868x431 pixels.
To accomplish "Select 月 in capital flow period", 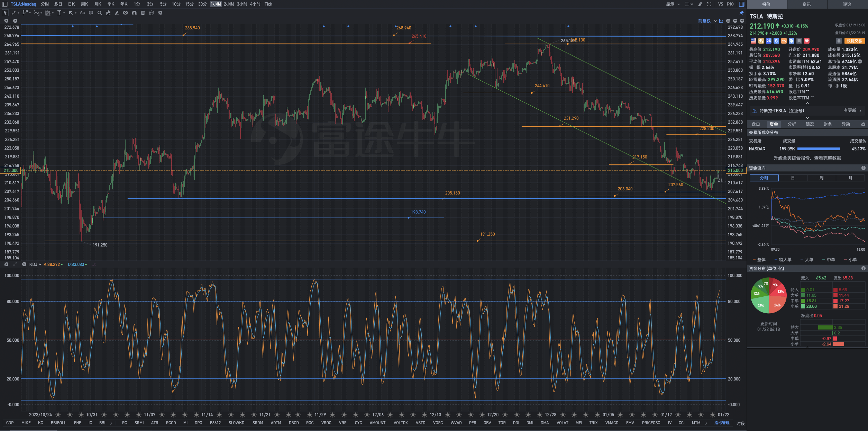I will [850, 178].
